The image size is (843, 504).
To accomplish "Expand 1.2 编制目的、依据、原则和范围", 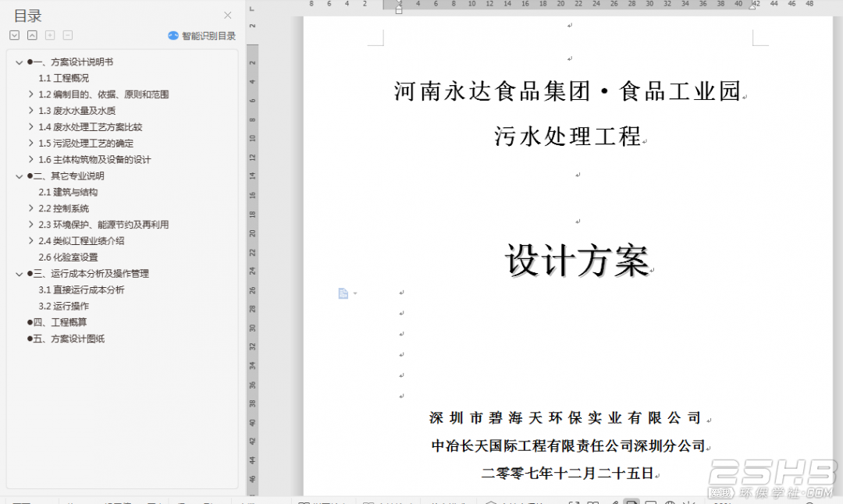I will 31,94.
